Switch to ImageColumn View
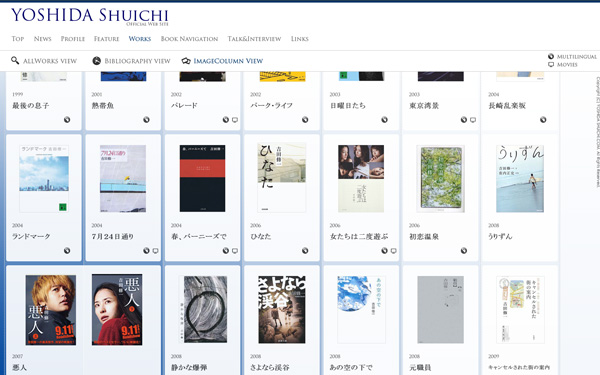The image size is (600, 375). point(228,61)
